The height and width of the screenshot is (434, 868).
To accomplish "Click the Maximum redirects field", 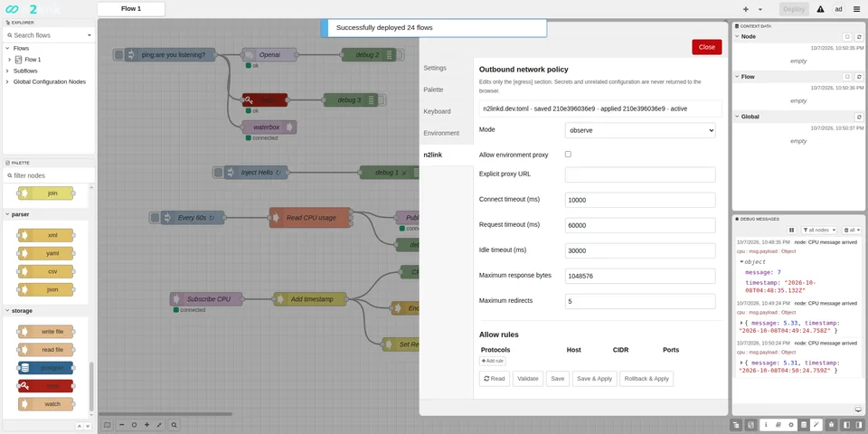I will point(640,302).
